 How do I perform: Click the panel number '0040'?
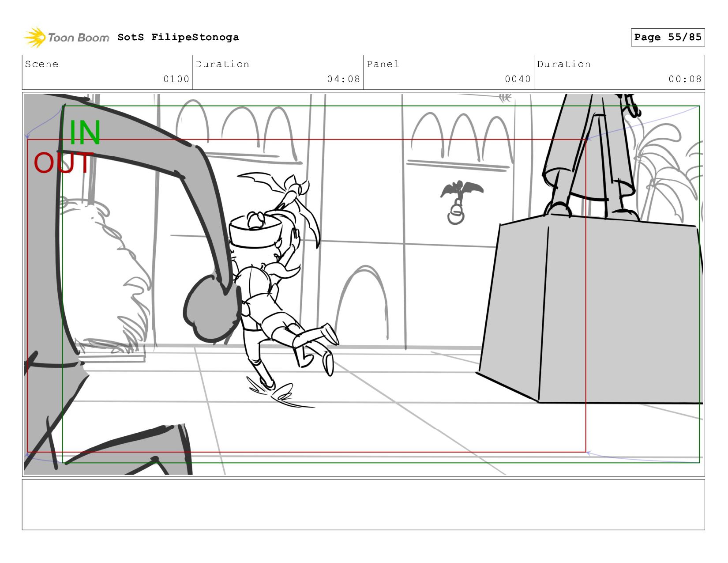click(518, 79)
